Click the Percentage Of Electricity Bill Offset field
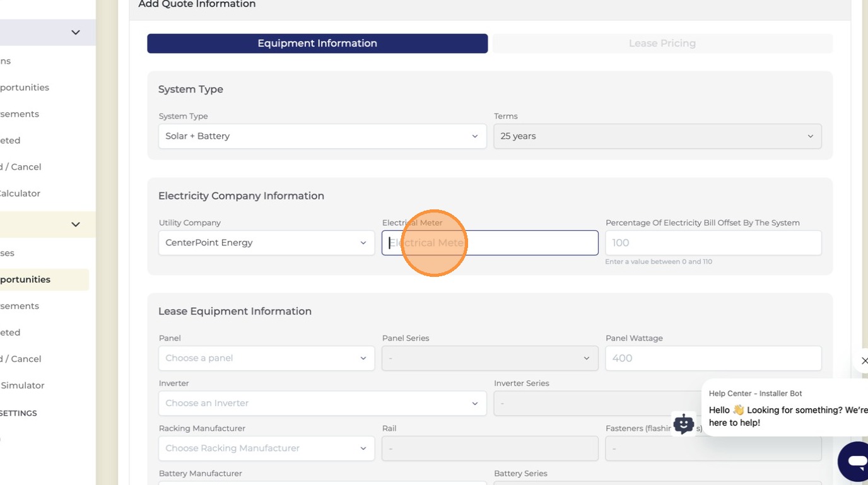Screen dimensions: 868x485 (713, 243)
